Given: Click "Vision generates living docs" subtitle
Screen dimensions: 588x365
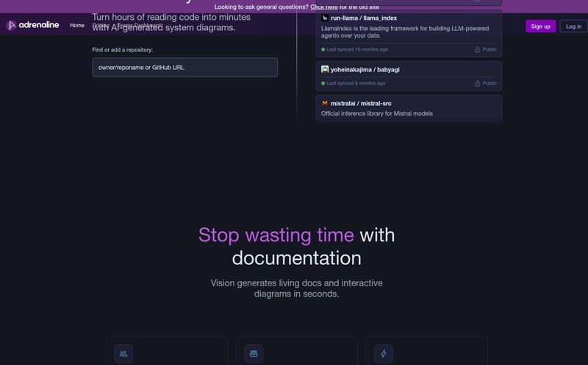Looking at the screenshot, I should click(296, 288).
